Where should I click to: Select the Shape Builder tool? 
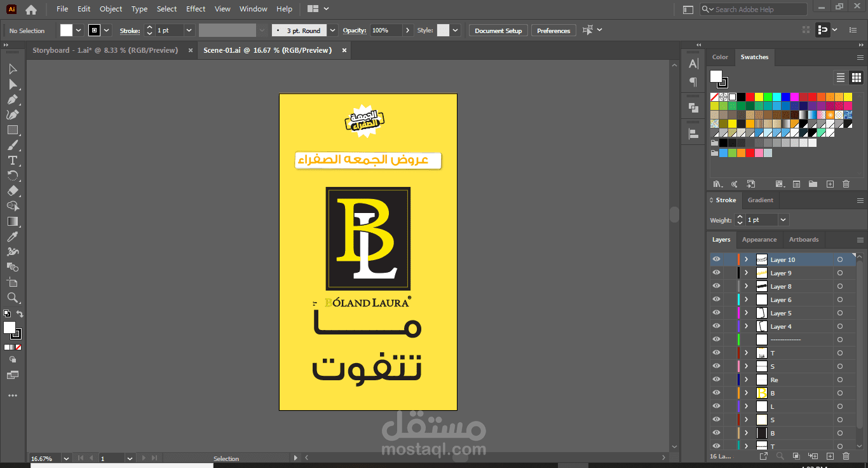point(12,206)
